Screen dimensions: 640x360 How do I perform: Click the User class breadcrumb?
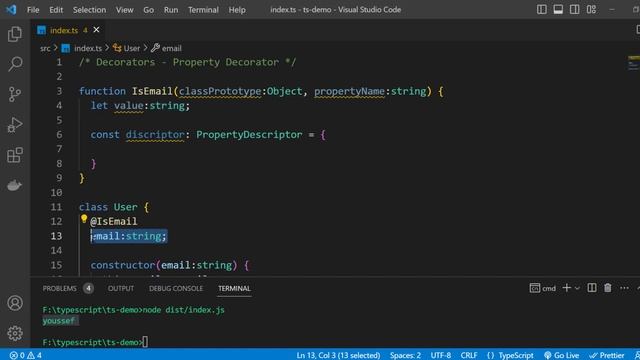(127, 48)
